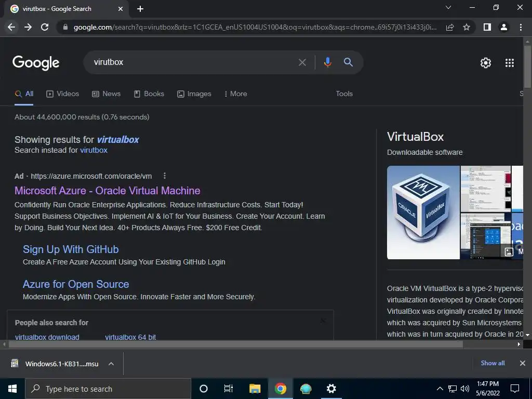This screenshot has height=399, width=532.
Task: Switch to the Images tab
Action: tap(194, 94)
